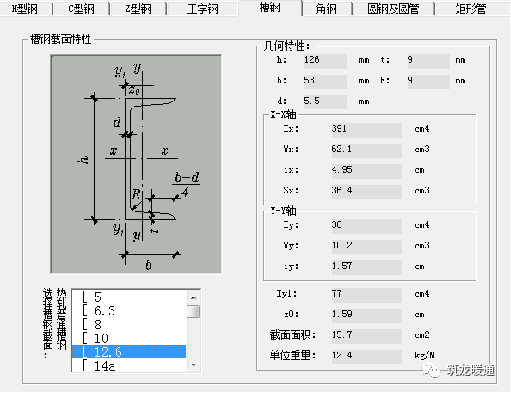Screen dimensions: 511x393
Task: Select channel size [ 6.5 in list
Action: (129, 311)
